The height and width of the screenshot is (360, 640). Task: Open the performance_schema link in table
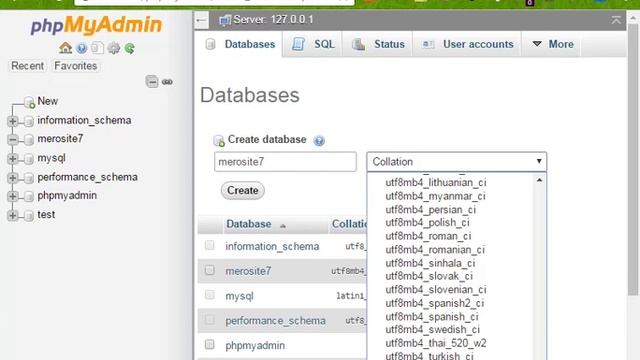tap(276, 321)
